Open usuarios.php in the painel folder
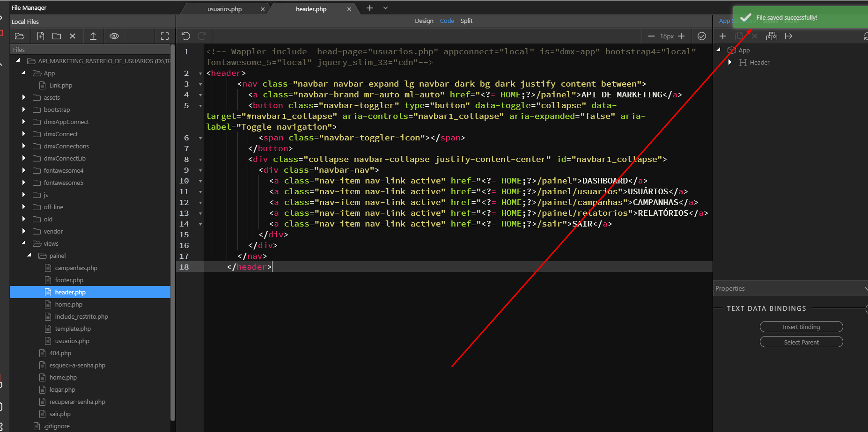 point(72,341)
